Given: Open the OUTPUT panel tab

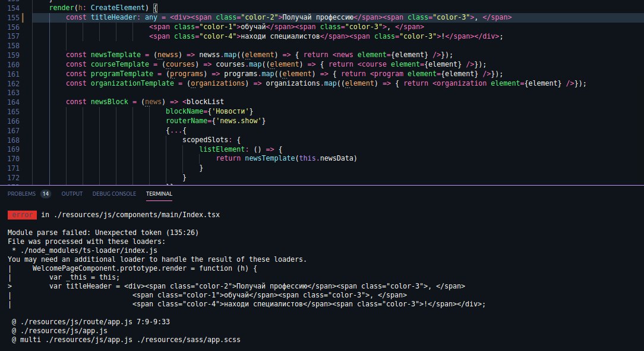Looking at the screenshot, I should click(x=72, y=194).
